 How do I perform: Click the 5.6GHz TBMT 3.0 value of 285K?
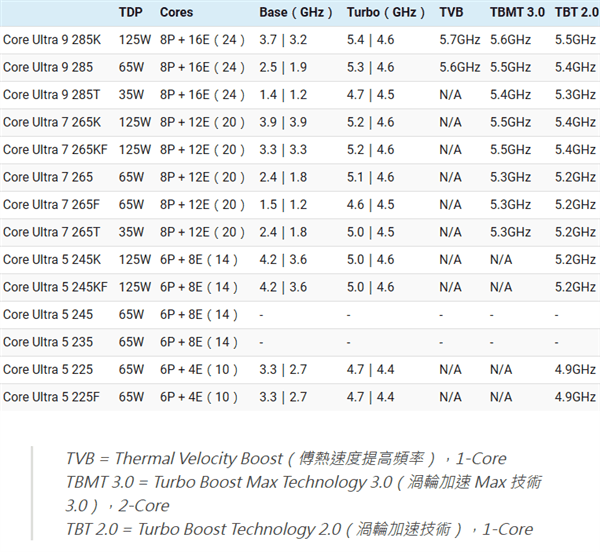coord(510,40)
